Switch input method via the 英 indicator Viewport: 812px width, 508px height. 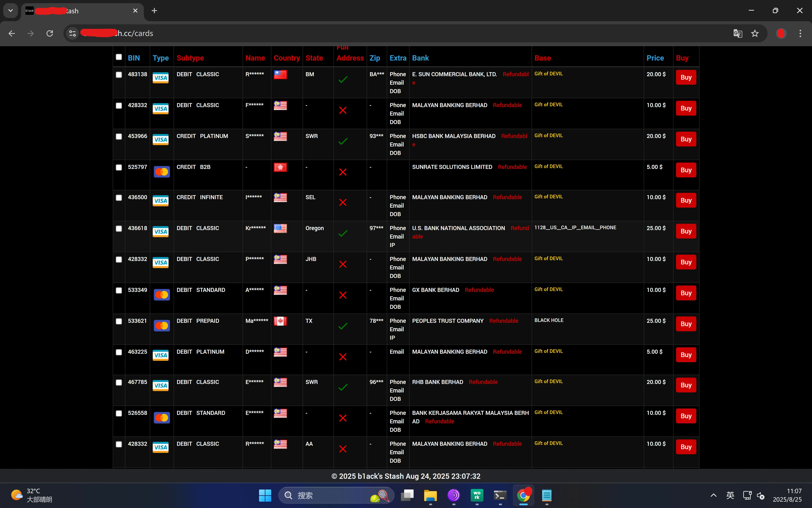tap(730, 495)
